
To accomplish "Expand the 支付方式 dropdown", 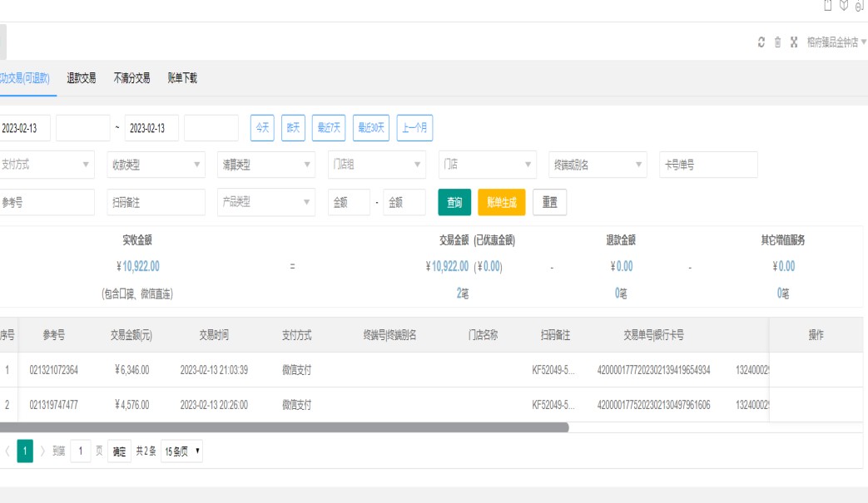I will [x=46, y=165].
